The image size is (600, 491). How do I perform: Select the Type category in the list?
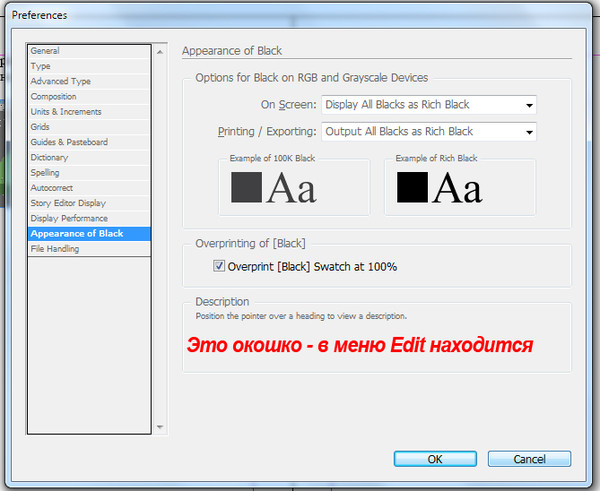[89, 66]
